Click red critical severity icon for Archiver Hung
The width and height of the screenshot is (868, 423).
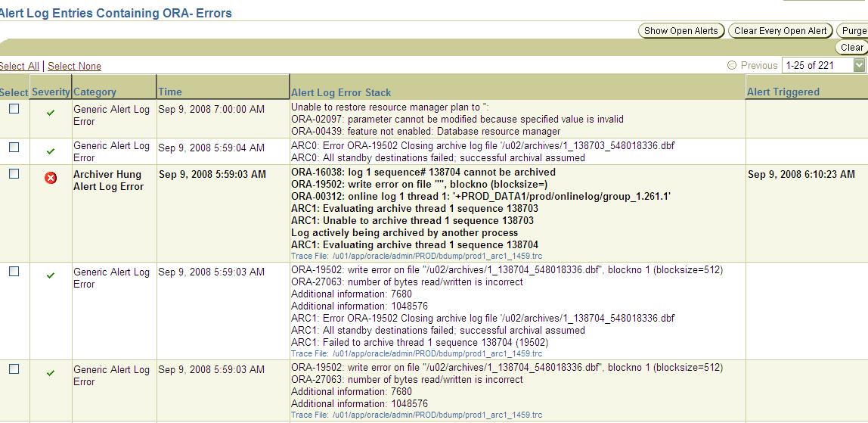pyautogui.click(x=51, y=178)
